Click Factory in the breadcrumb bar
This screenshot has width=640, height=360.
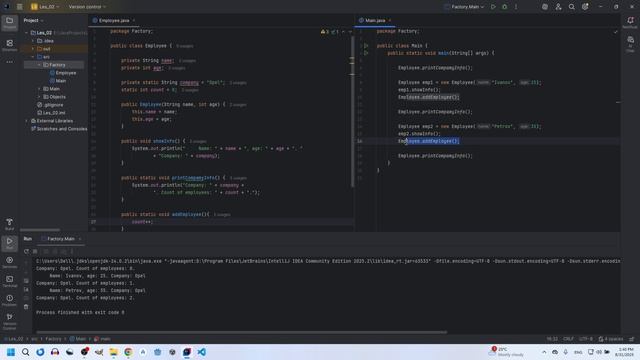[x=53, y=339]
